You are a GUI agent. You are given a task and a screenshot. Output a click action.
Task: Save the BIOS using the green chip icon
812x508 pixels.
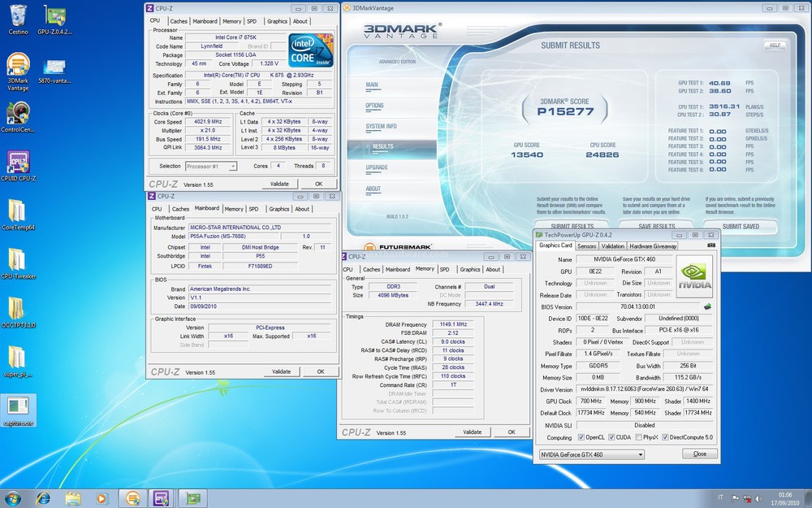pyautogui.click(x=707, y=307)
